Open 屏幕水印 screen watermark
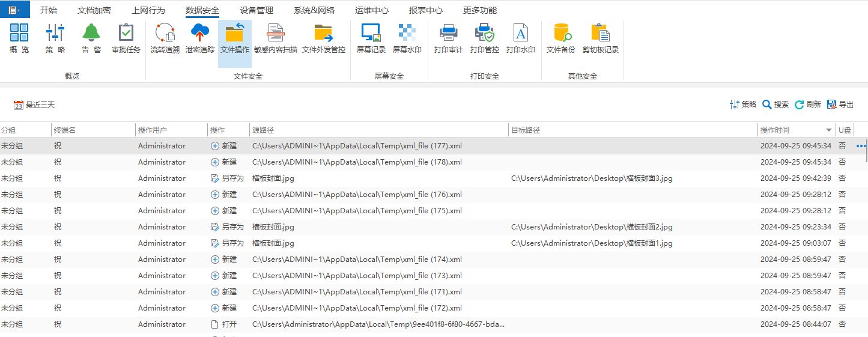The height and width of the screenshot is (337, 868). click(x=407, y=38)
